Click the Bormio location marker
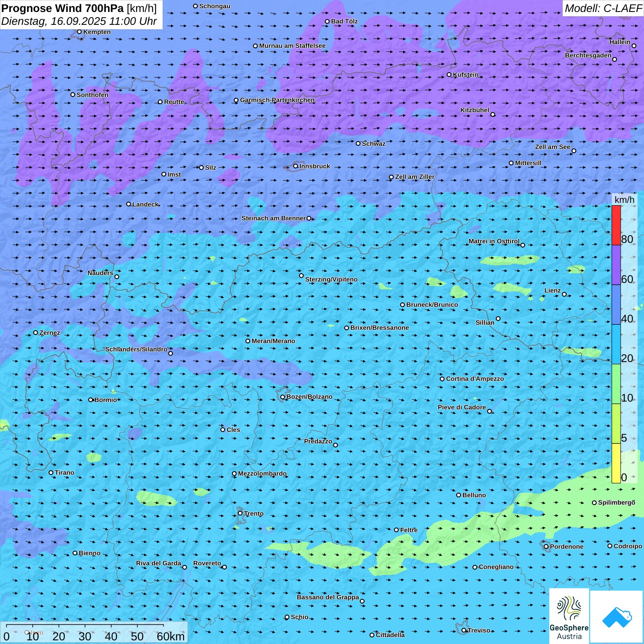 [x=91, y=400]
